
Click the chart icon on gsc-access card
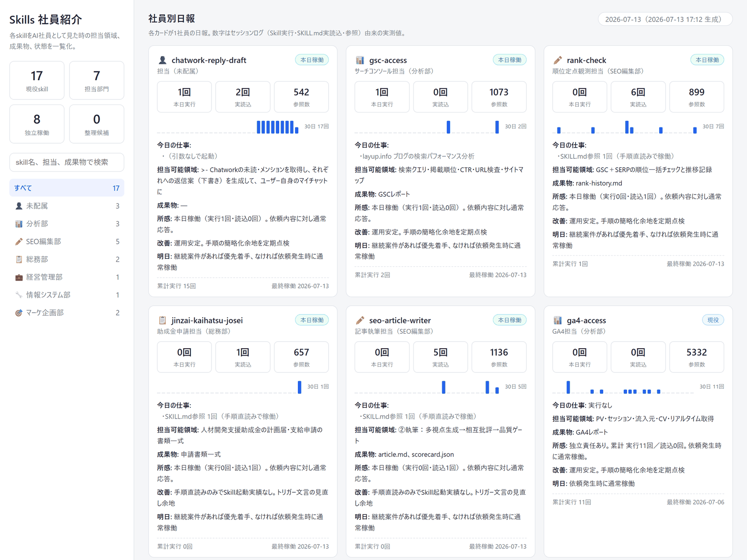(360, 60)
